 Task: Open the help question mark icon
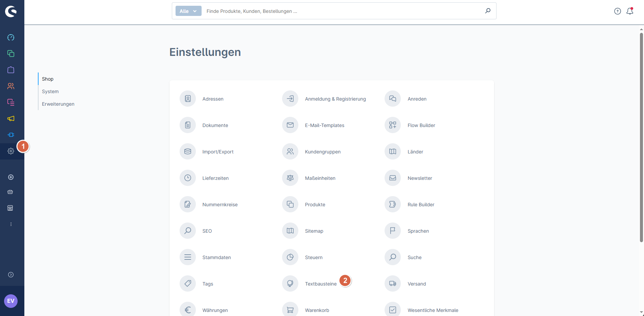617,11
